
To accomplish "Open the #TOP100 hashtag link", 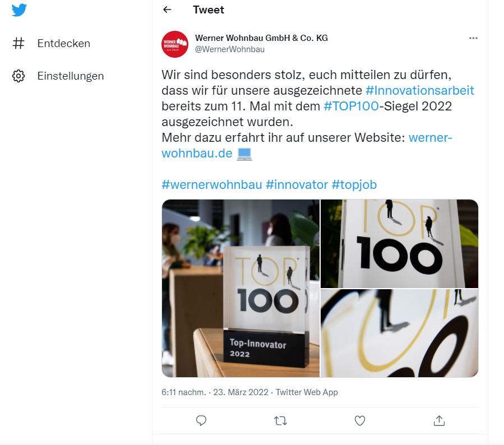I will 351,106.
